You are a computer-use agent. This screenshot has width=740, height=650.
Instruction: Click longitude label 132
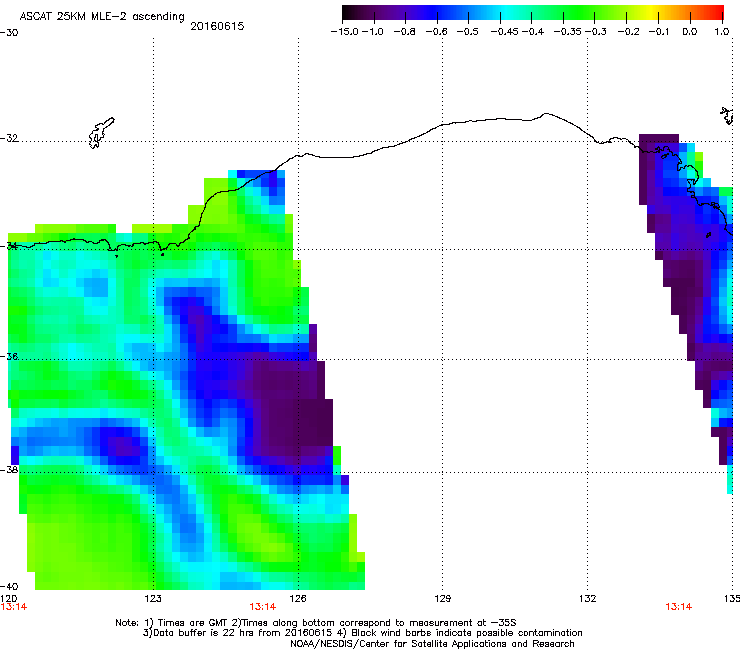pos(587,599)
